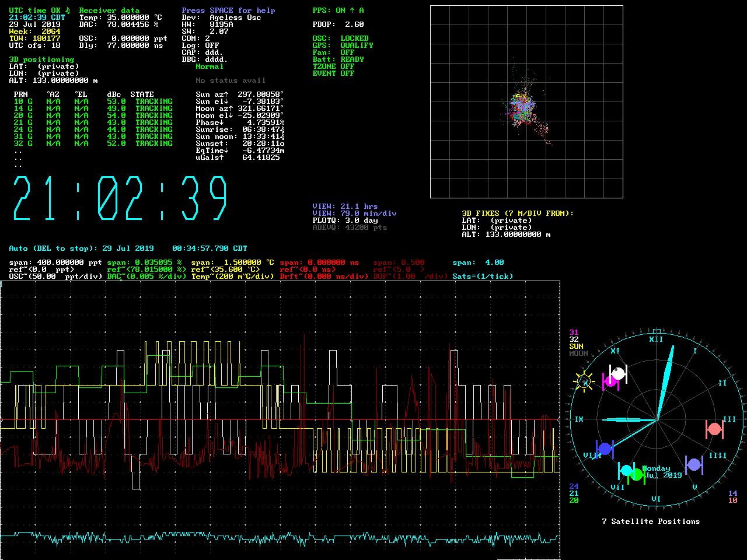Image resolution: width=747 pixels, height=560 pixels.
Task: Click the '3D positioning' heading
Action: point(41,60)
